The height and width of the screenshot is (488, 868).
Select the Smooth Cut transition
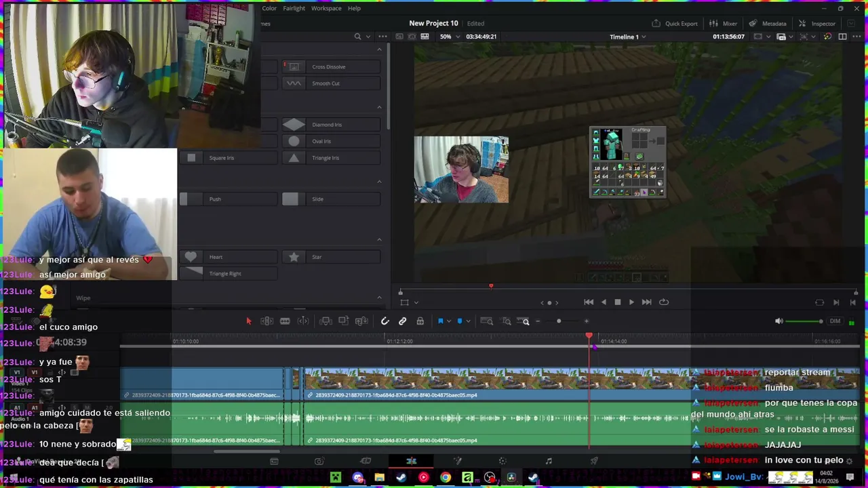tap(331, 83)
